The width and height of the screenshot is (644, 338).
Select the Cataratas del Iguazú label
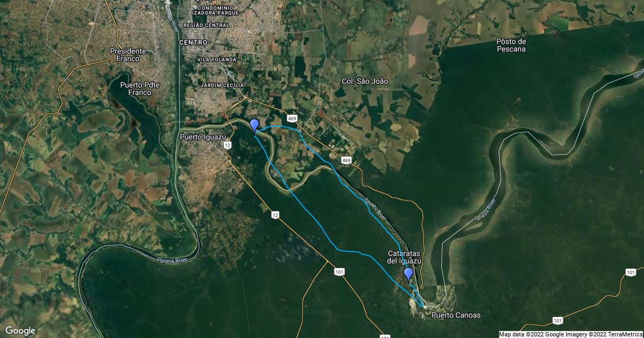point(405,257)
